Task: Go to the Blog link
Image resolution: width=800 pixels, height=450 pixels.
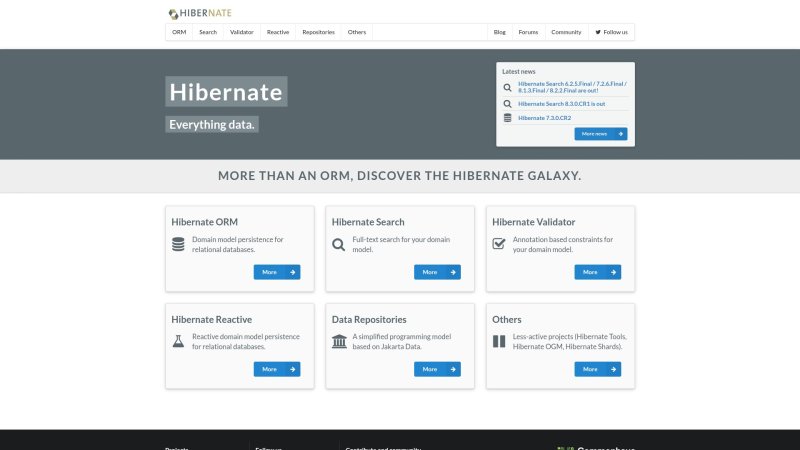Action: (499, 32)
